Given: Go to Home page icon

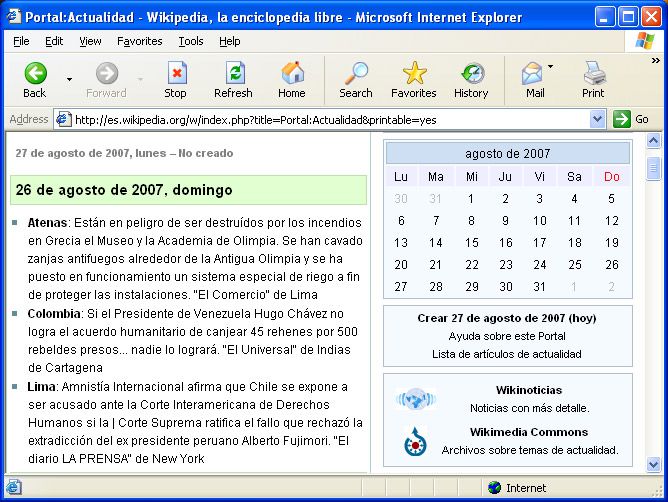Looking at the screenshot, I should [292, 74].
